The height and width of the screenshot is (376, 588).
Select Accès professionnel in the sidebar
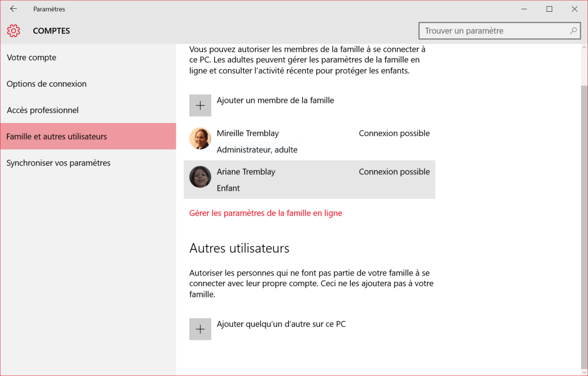pos(43,110)
